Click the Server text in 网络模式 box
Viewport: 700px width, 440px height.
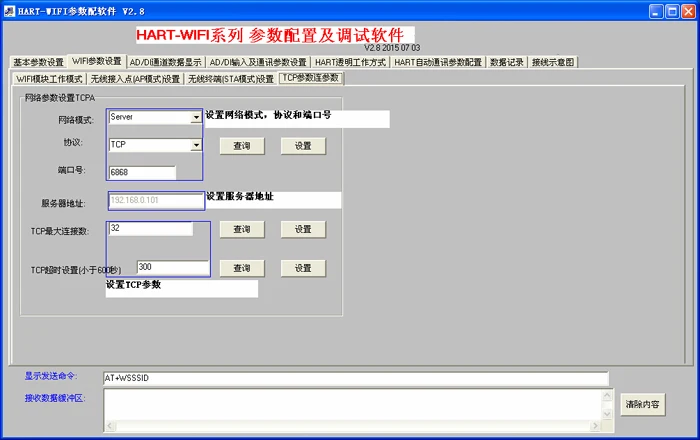(121, 117)
